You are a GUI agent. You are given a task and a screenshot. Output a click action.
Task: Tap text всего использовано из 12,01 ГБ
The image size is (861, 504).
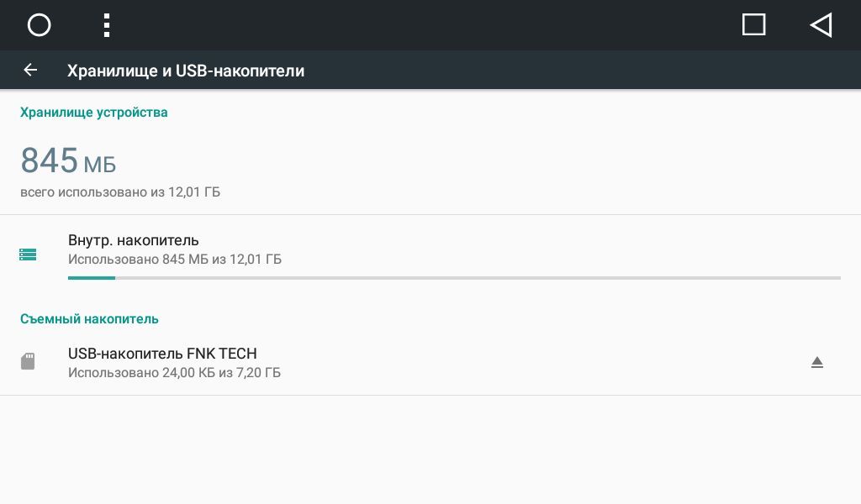click(x=120, y=192)
